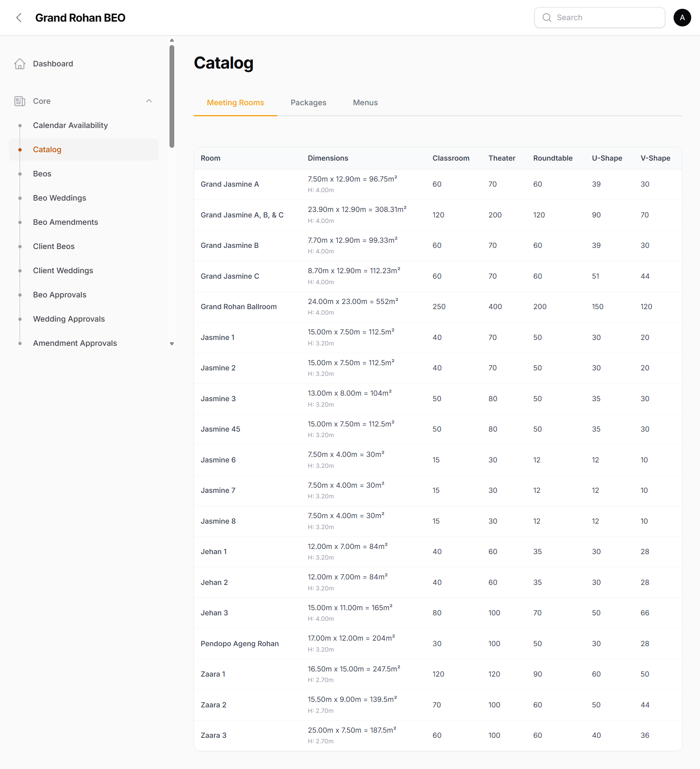700x769 pixels.
Task: Select the Jehan 3 room name
Action: (214, 613)
